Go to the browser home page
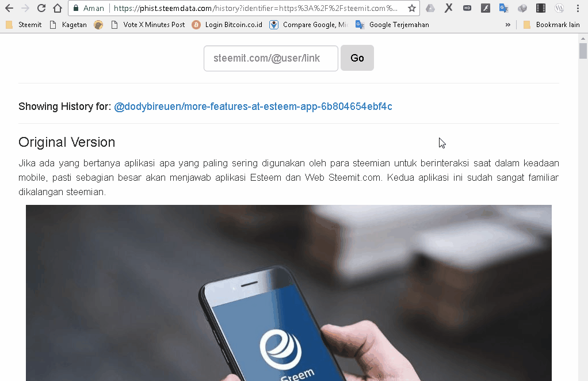Image resolution: width=588 pixels, height=381 pixels. tap(58, 8)
